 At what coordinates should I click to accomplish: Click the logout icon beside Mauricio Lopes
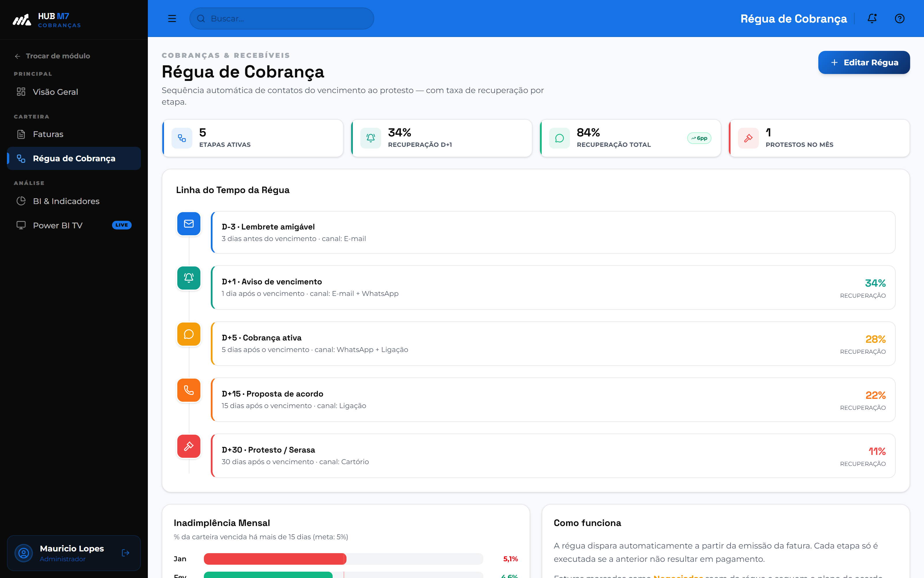click(x=126, y=553)
